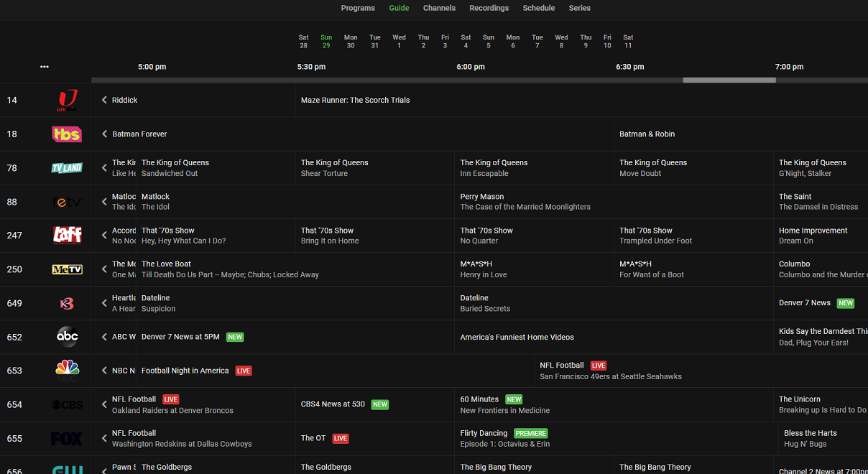The image size is (868, 474).
Task: Select the TV Land channel logo
Action: (67, 168)
